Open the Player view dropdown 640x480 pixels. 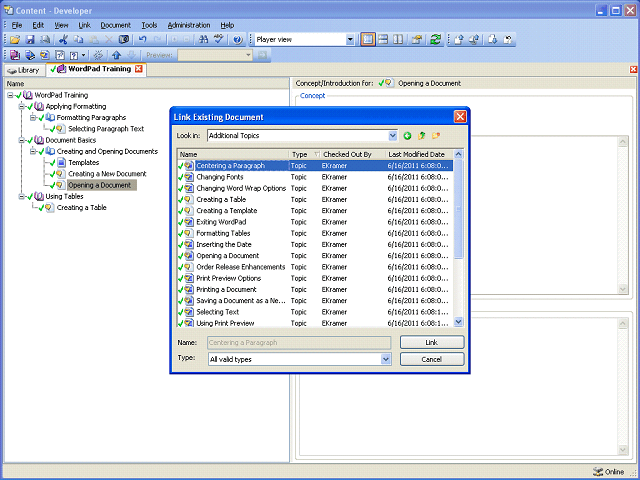[x=350, y=40]
